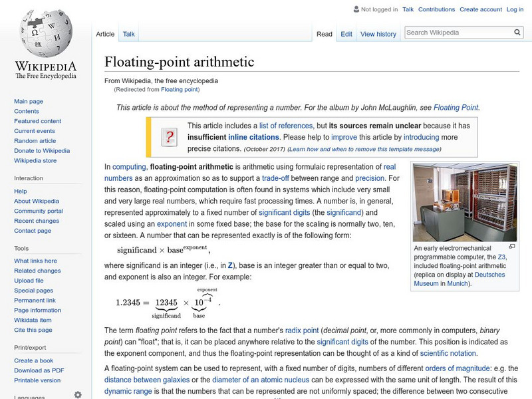Open the Edit tab
This screenshot has height=399, width=532.
click(346, 34)
